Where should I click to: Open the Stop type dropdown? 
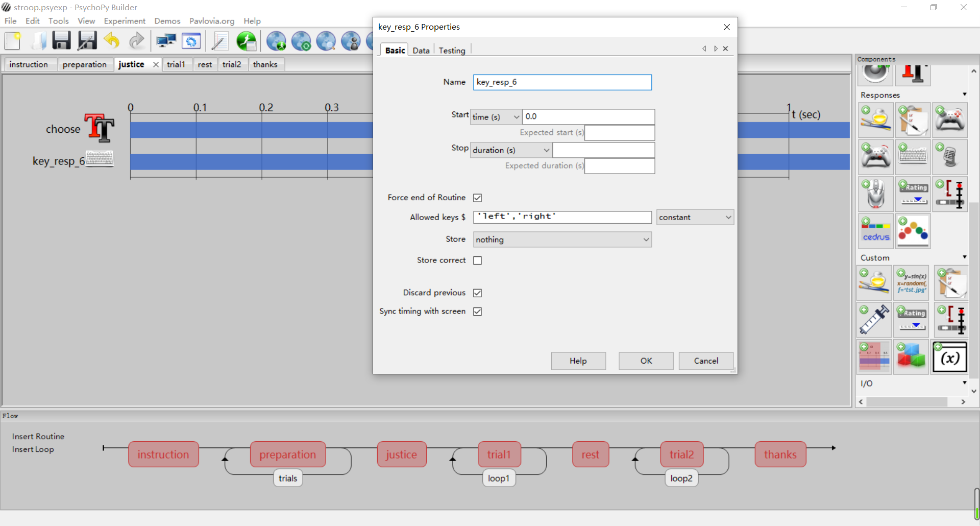point(510,150)
